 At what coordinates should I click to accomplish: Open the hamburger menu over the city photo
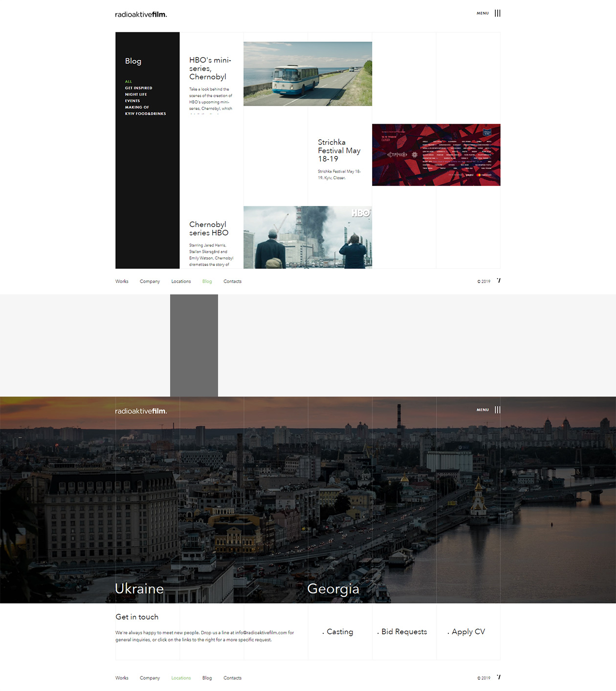[x=497, y=410]
